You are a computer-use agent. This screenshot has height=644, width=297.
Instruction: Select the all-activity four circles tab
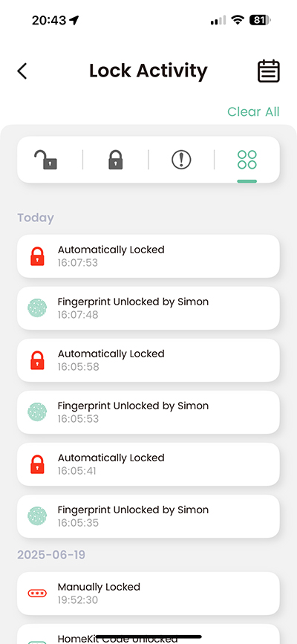pos(247,160)
